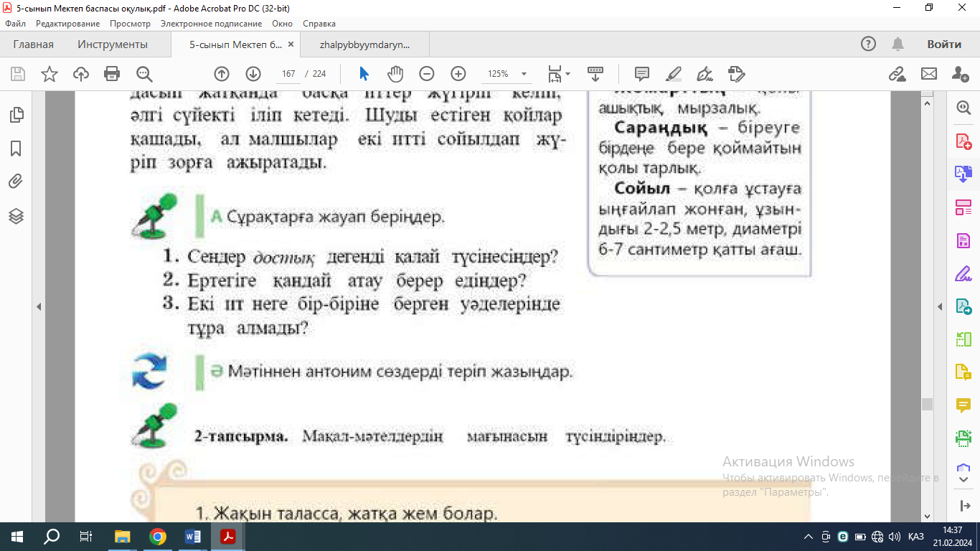Select the Hand pan tool
This screenshot has height=551, width=980.
[395, 74]
